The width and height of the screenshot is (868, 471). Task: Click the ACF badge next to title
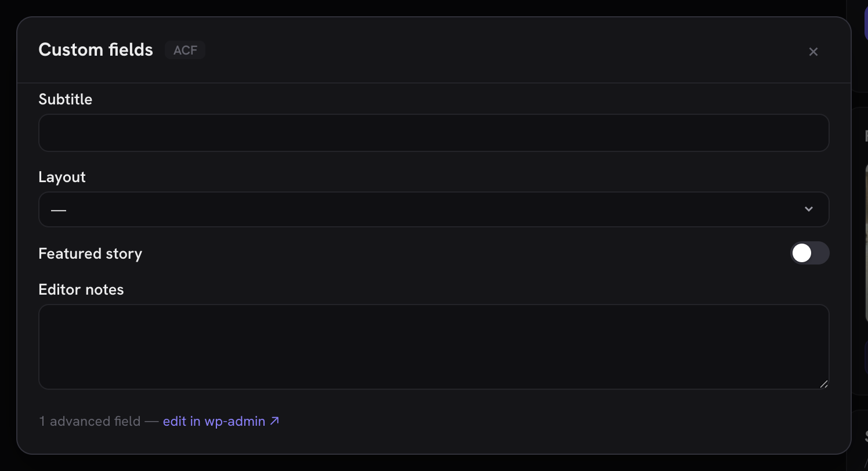[185, 50]
